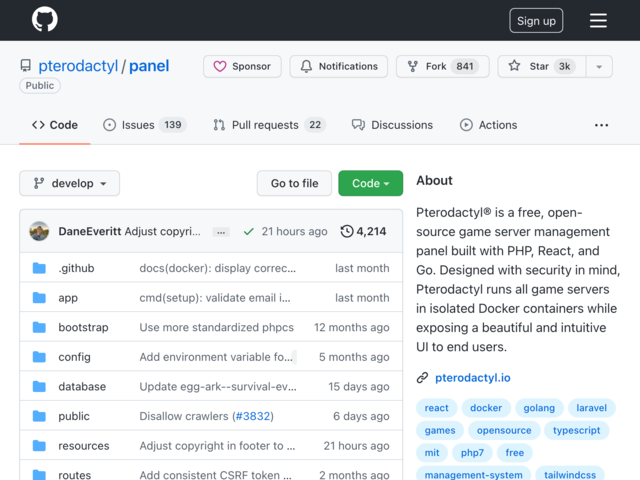Switch to the Pull requests tab
The image size is (640, 480).
[x=269, y=125]
